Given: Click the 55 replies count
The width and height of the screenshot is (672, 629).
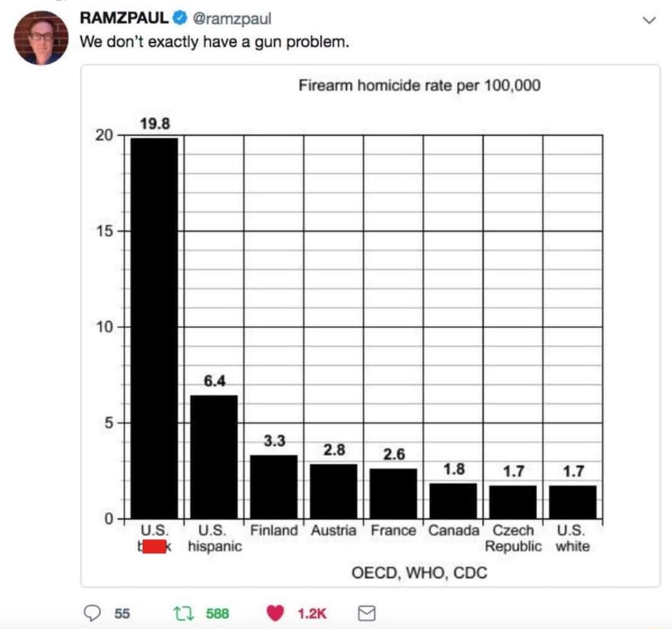Looking at the screenshot, I should (122, 614).
